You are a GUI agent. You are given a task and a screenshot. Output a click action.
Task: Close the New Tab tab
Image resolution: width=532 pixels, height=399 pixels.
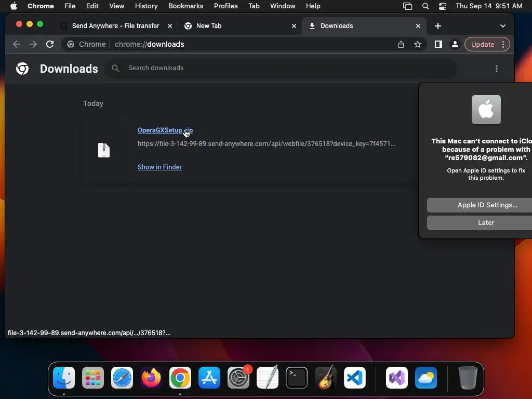294,26
